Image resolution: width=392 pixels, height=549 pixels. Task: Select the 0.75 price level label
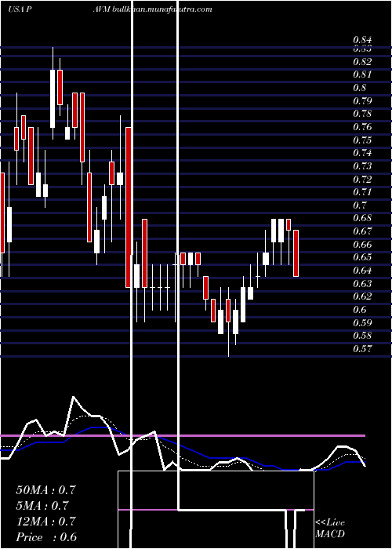362,140
